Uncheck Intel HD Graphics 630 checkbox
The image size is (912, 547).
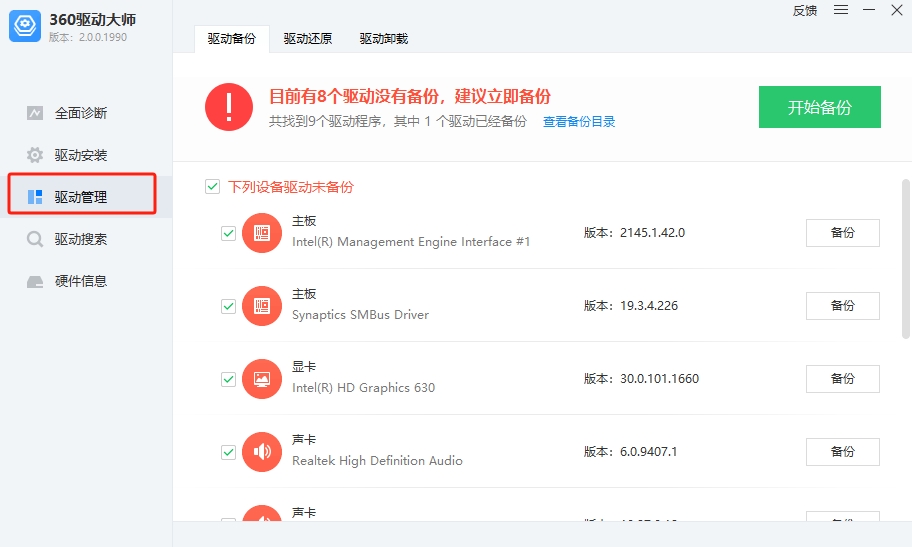click(229, 379)
